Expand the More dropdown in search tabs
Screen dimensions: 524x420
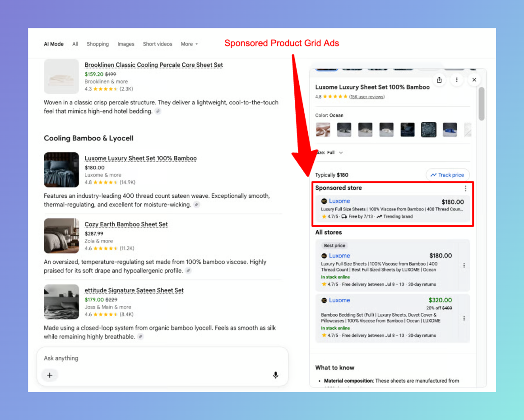pos(189,44)
